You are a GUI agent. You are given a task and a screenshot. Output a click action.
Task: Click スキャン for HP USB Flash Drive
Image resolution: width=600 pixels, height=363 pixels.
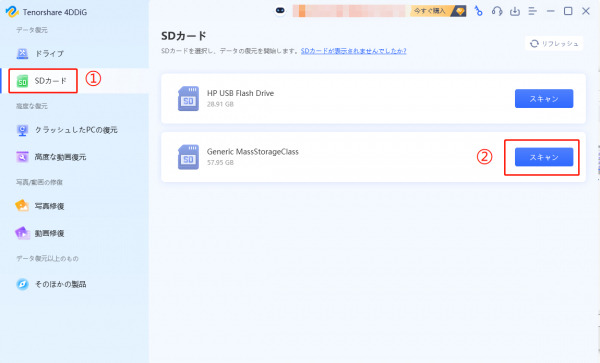pyautogui.click(x=544, y=99)
